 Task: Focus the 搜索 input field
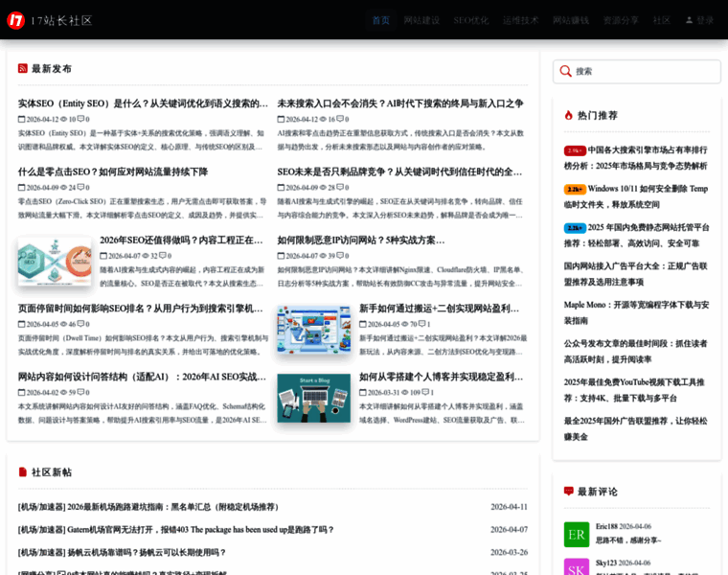pos(644,71)
